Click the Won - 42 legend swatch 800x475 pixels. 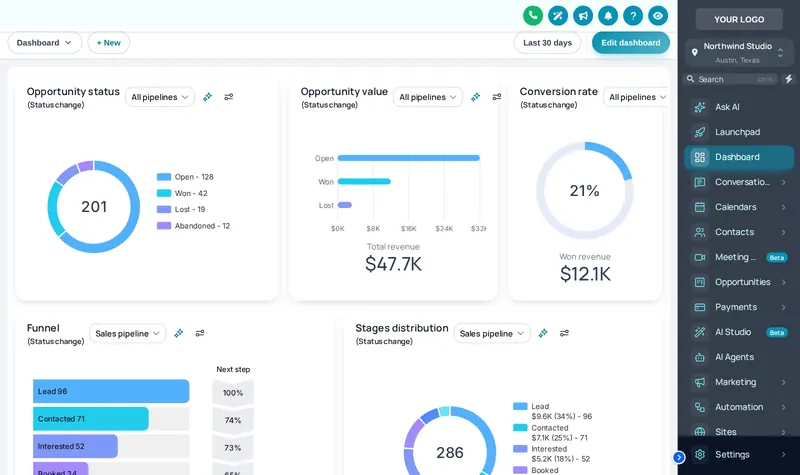click(164, 193)
